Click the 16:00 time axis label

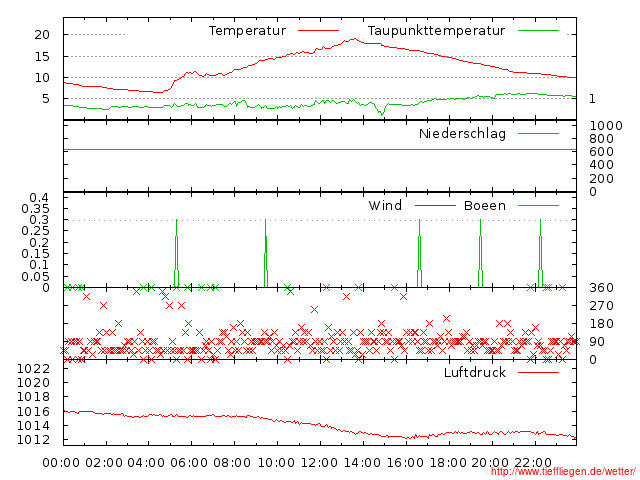tap(405, 463)
